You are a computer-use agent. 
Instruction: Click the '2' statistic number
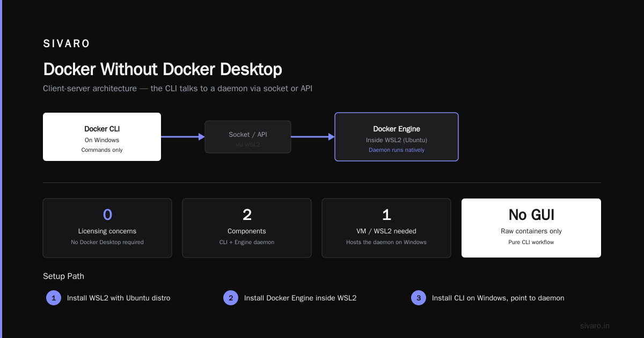(247, 215)
